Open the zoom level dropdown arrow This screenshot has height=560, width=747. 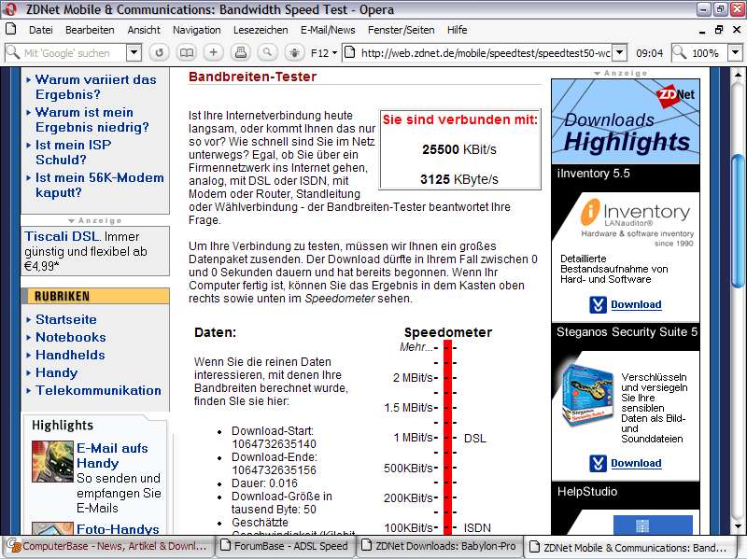tap(735, 52)
